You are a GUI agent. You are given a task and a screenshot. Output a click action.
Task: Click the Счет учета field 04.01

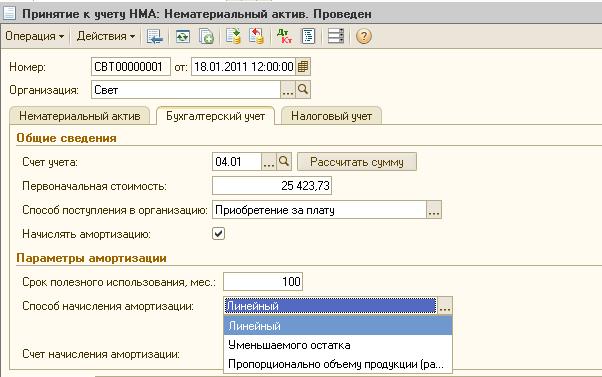(237, 162)
